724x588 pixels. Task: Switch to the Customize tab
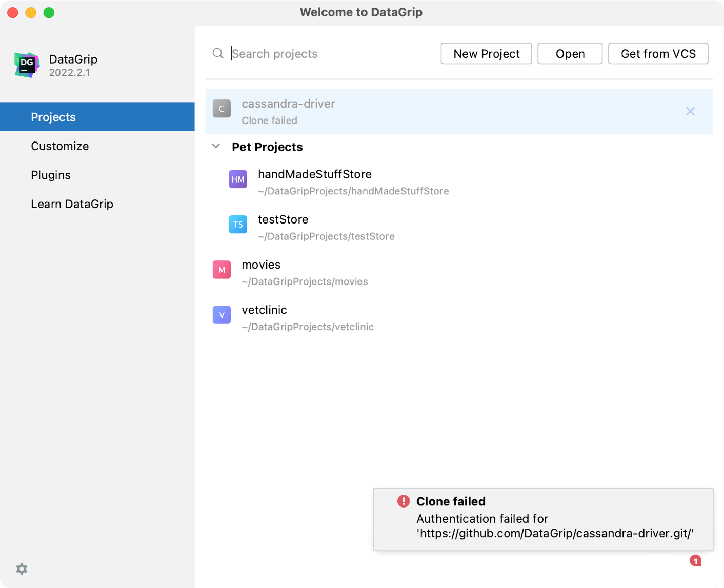pyautogui.click(x=60, y=146)
